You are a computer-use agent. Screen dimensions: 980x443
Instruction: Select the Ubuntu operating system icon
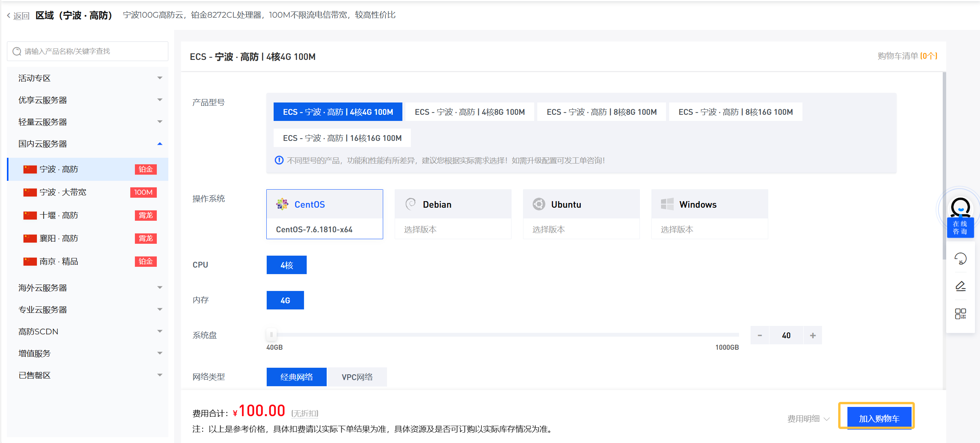pyautogui.click(x=539, y=204)
